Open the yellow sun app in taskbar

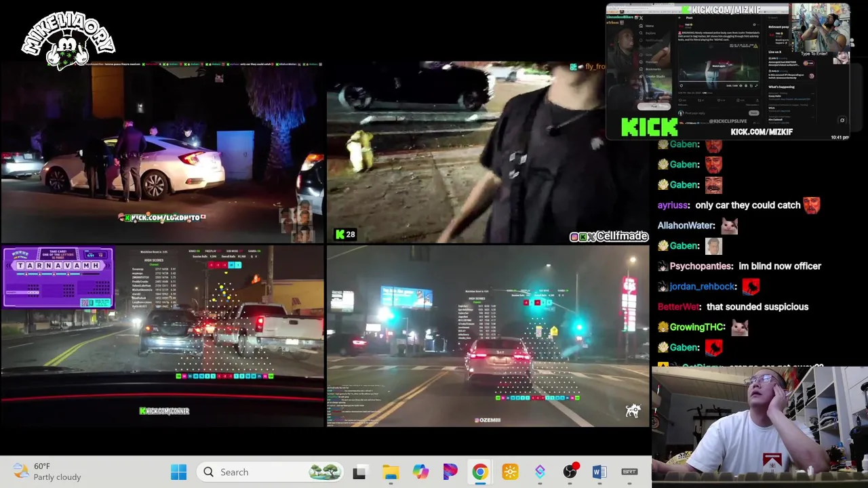pos(510,472)
